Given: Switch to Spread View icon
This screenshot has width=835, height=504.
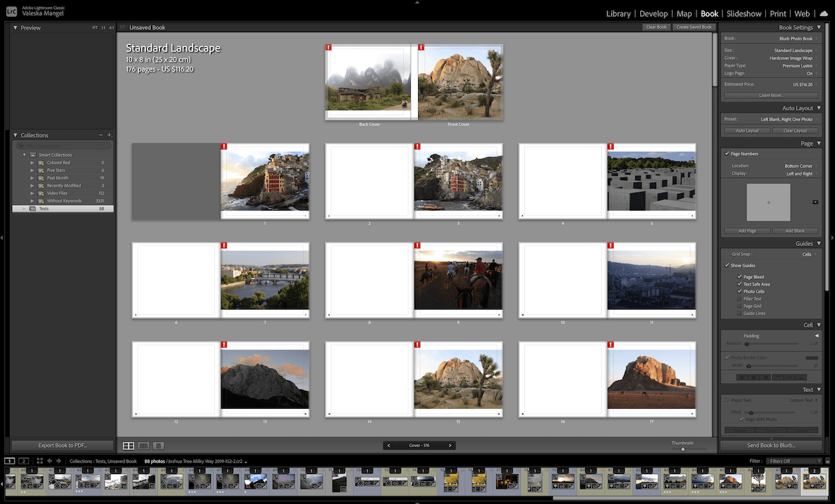Looking at the screenshot, I should point(143,446).
